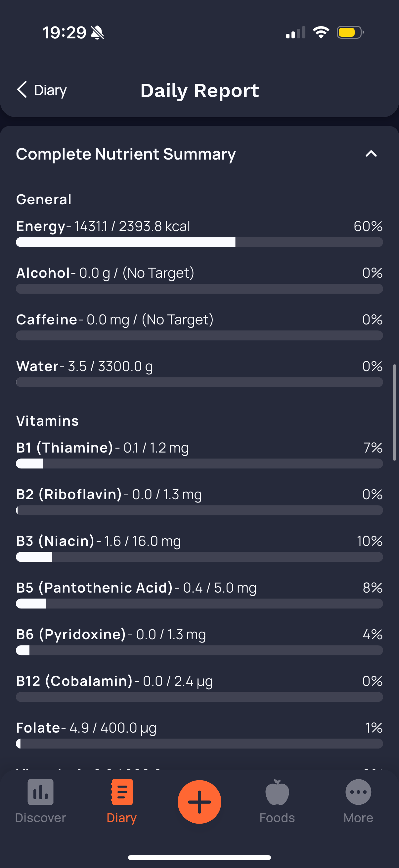The width and height of the screenshot is (399, 868).
Task: Go to the Foods tab label
Action: coord(277,818)
